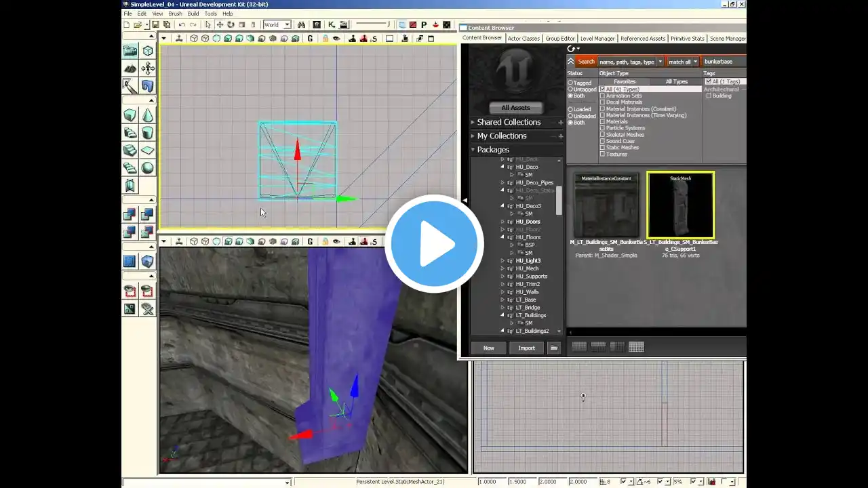Select S_LT_Buildings_SM_BunkerBase_CSupport1 StaticMesh thumbnail

coord(680,205)
